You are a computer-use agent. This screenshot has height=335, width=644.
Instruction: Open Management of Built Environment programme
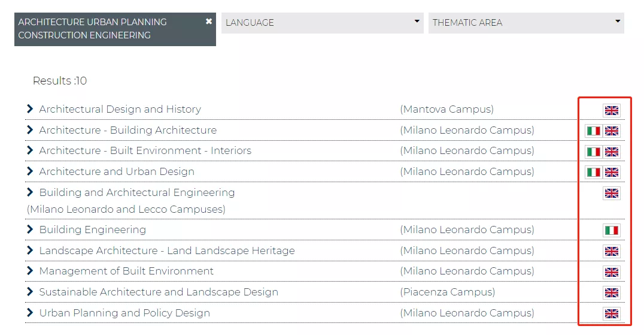tap(126, 271)
